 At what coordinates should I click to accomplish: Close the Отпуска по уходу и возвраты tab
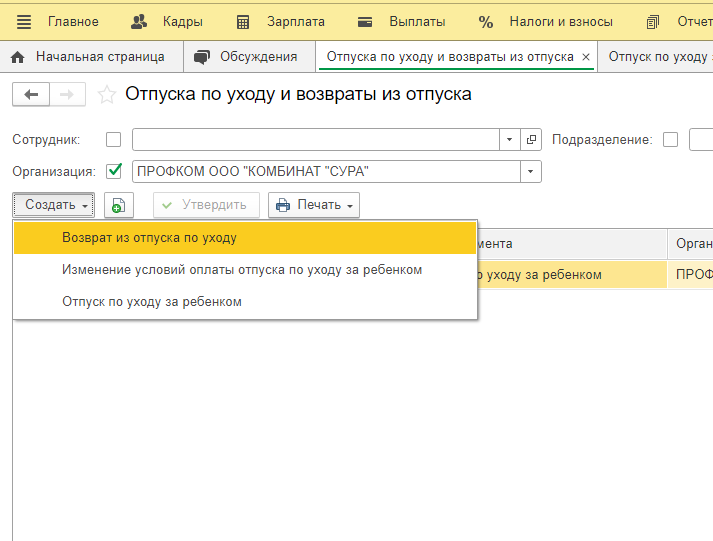[x=586, y=57]
